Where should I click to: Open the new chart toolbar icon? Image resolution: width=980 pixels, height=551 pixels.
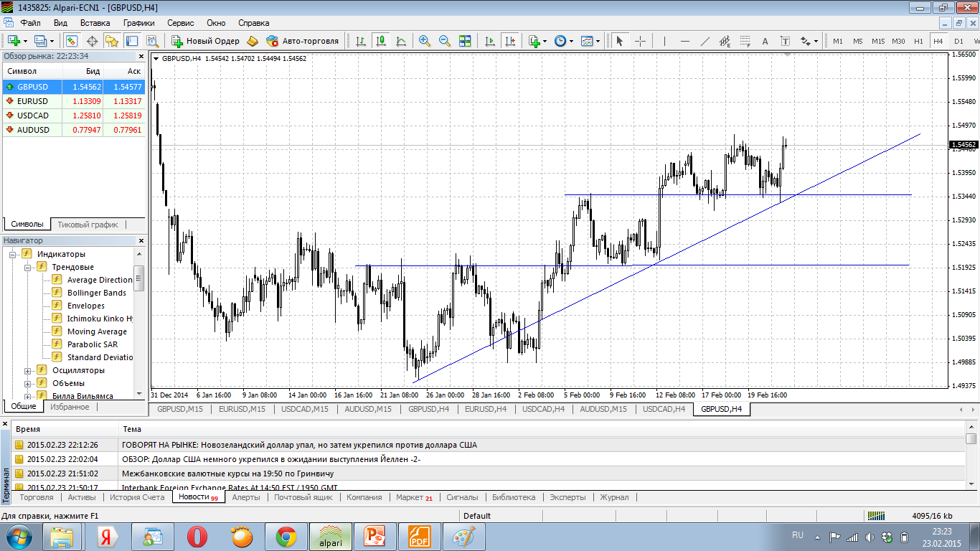[14, 41]
